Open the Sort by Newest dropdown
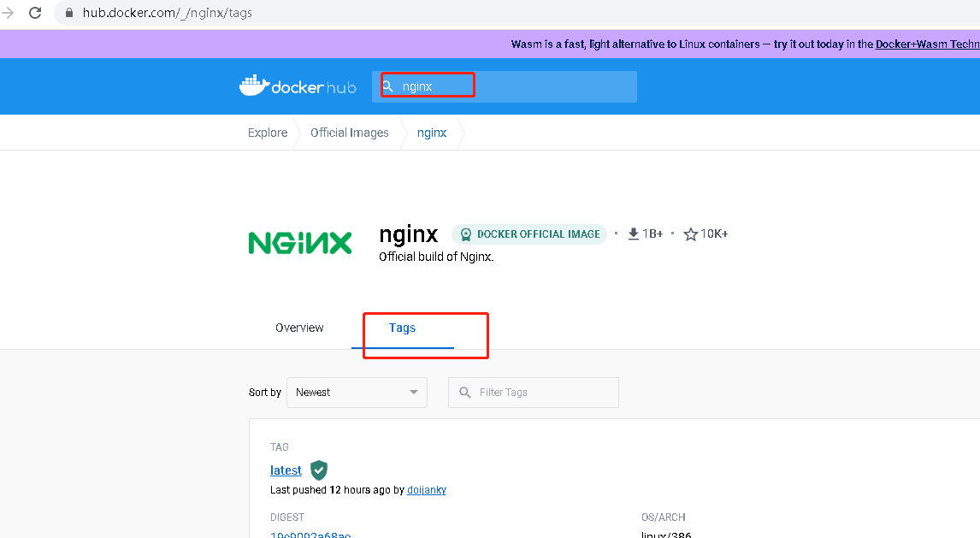 click(x=357, y=393)
